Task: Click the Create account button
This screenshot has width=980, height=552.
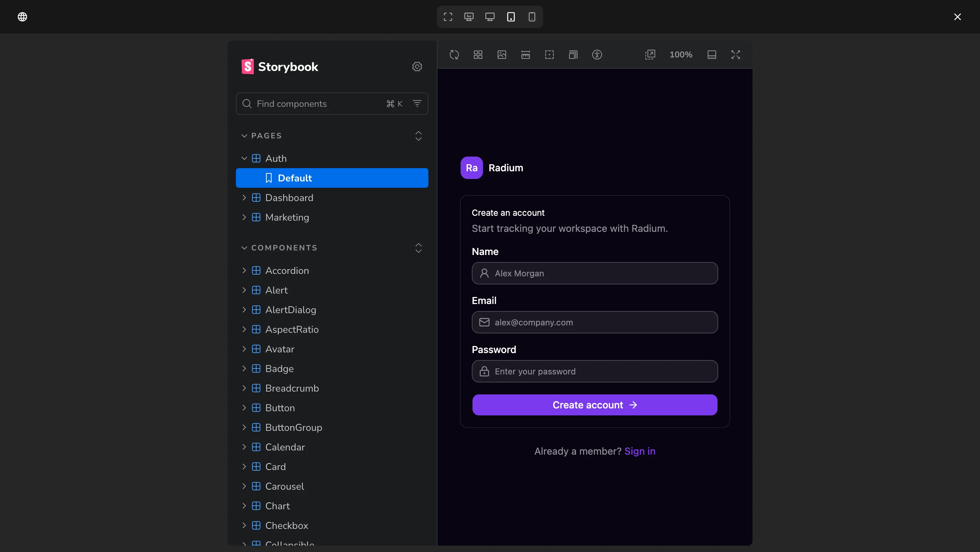Action: pos(595,405)
